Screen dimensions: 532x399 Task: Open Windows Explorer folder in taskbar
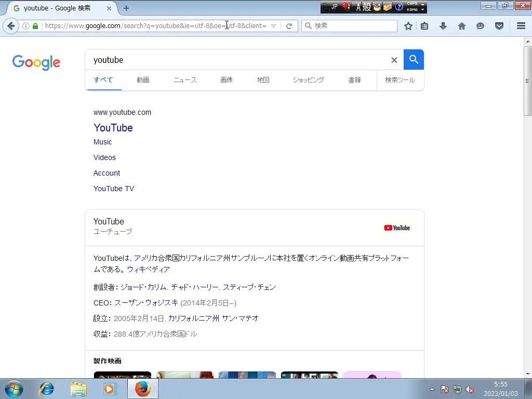(78, 389)
